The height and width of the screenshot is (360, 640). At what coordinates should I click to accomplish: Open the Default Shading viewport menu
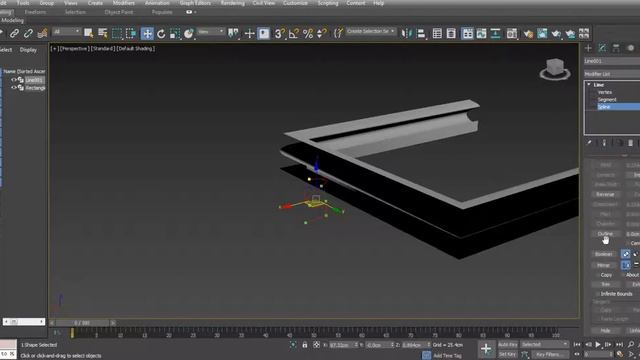point(136,49)
